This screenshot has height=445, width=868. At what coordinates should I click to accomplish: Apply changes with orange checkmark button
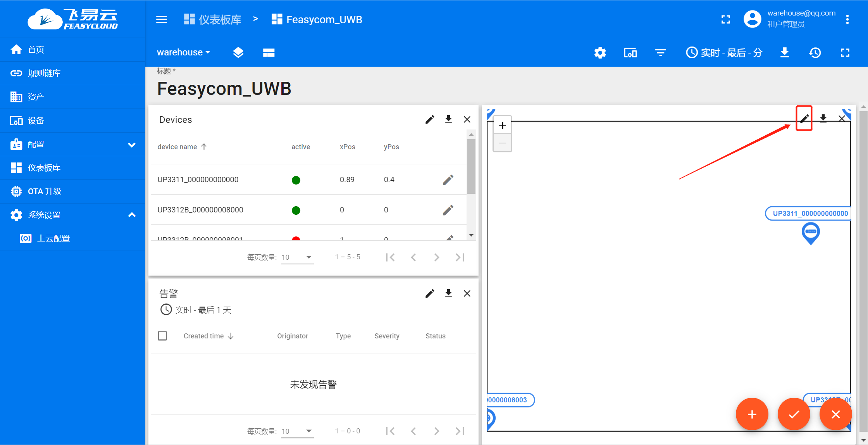(794, 414)
